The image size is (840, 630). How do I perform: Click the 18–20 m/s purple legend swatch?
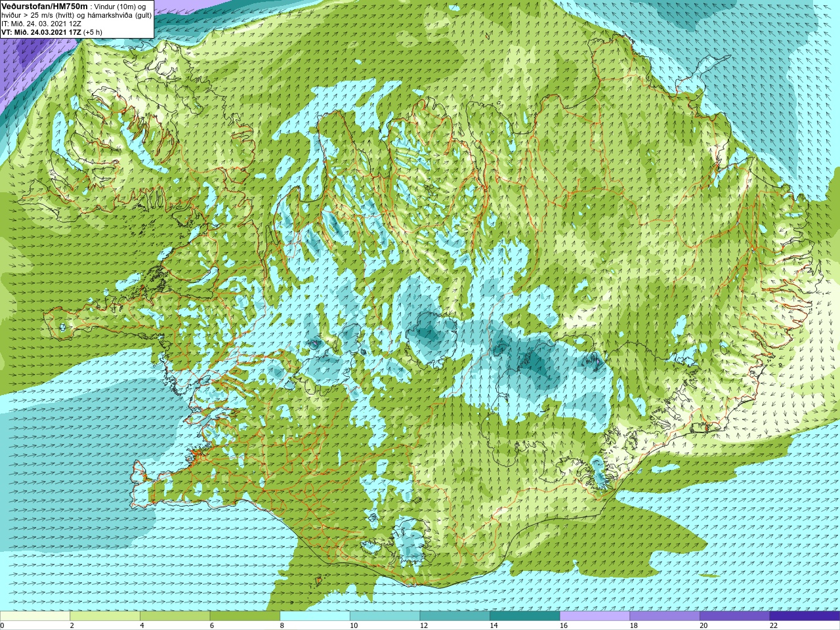(665, 616)
